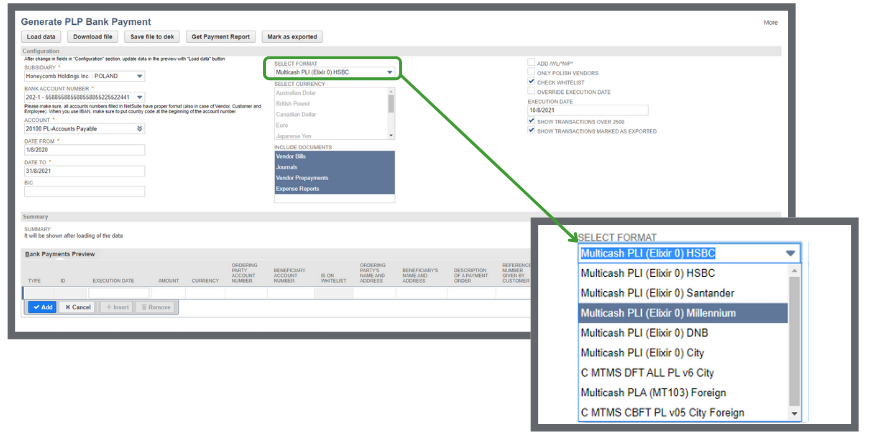Click the Add button in preview
870x435 pixels.
(x=42, y=307)
